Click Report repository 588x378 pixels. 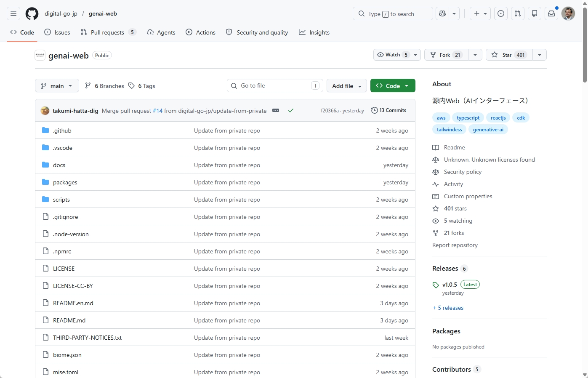point(455,245)
